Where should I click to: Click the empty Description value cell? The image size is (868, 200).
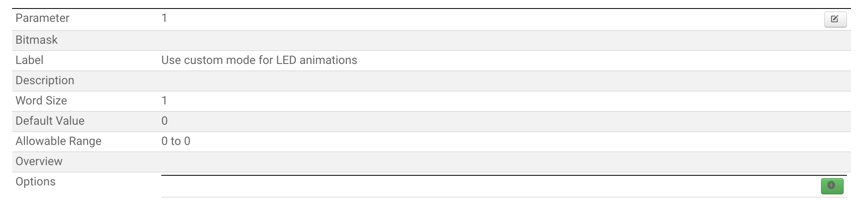coord(486,81)
